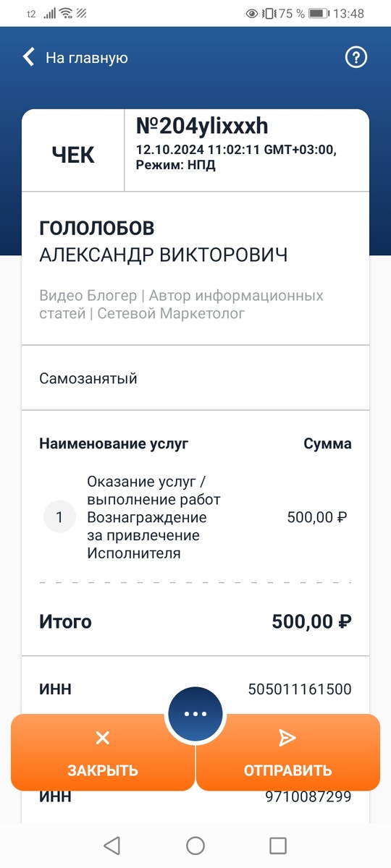This screenshot has width=391, height=868.
Task: Tap the battery icon in status bar
Action: (x=318, y=14)
